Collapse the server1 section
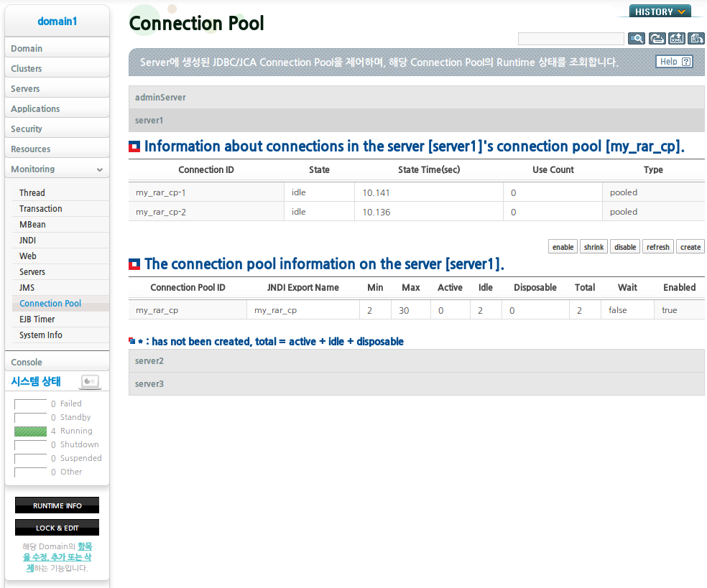 [416, 121]
